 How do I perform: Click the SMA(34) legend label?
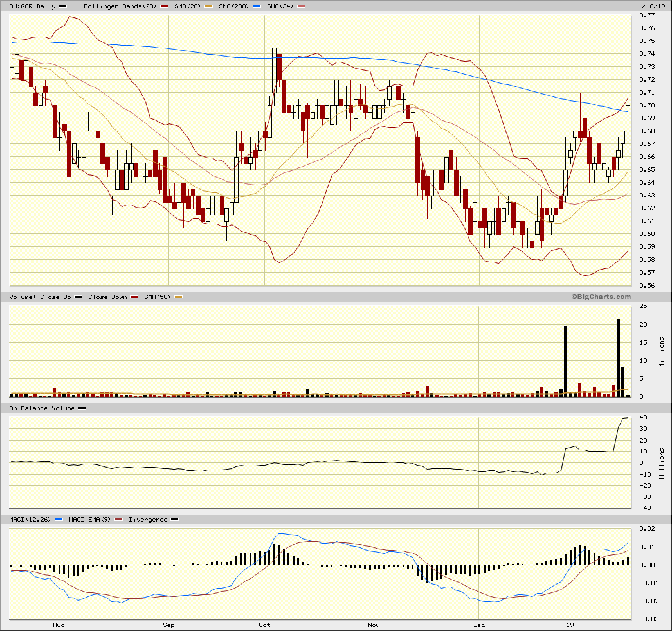pos(280,6)
